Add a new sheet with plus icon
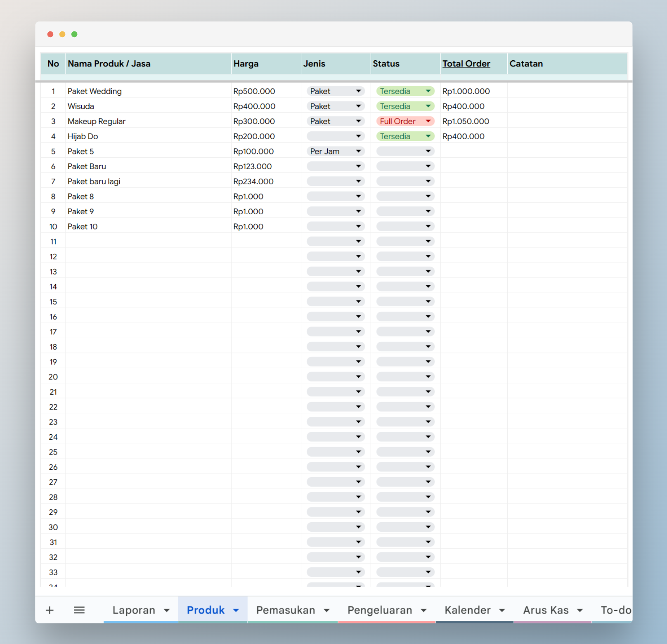Image resolution: width=667 pixels, height=644 pixels. pos(50,610)
